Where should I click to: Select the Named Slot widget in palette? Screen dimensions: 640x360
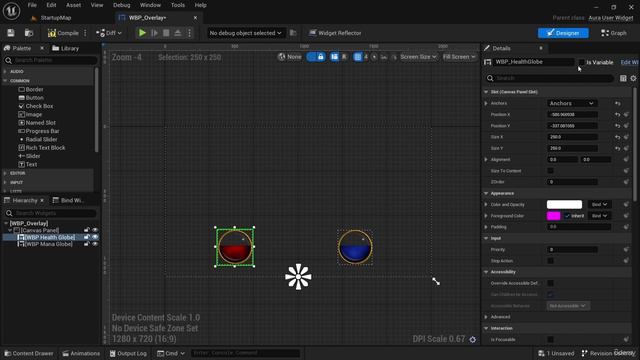[x=37, y=123]
